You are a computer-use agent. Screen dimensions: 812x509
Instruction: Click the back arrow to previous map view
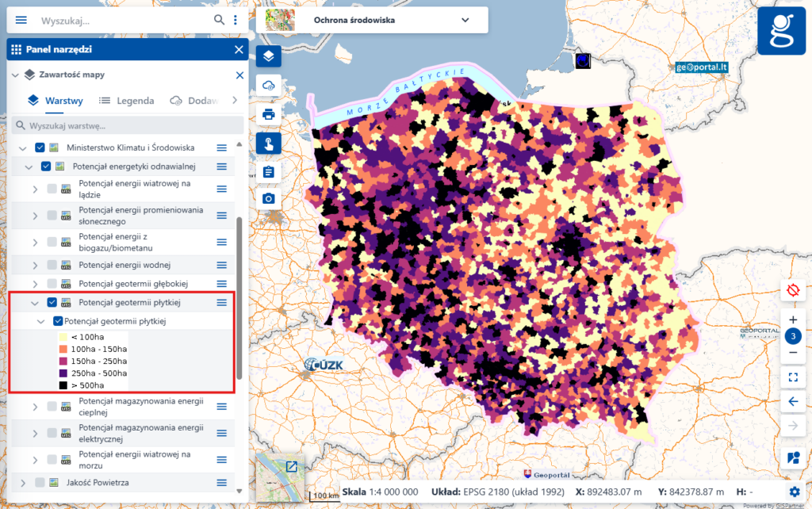click(793, 402)
